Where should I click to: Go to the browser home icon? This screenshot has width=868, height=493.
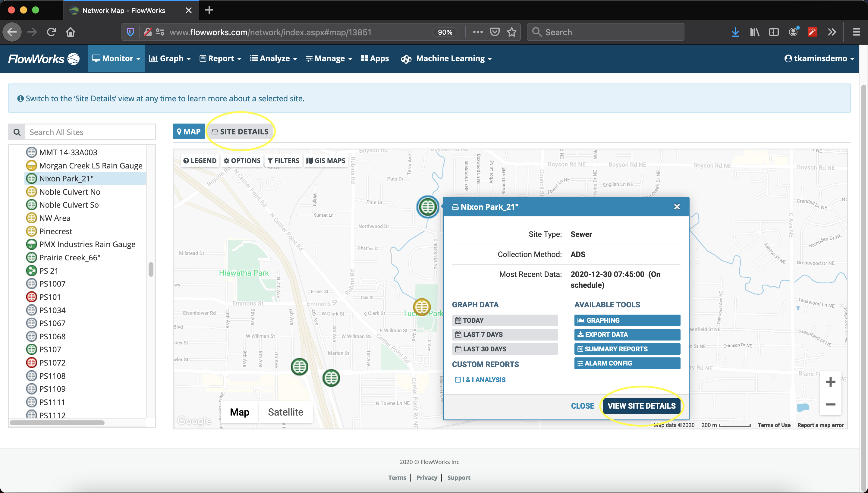(71, 32)
